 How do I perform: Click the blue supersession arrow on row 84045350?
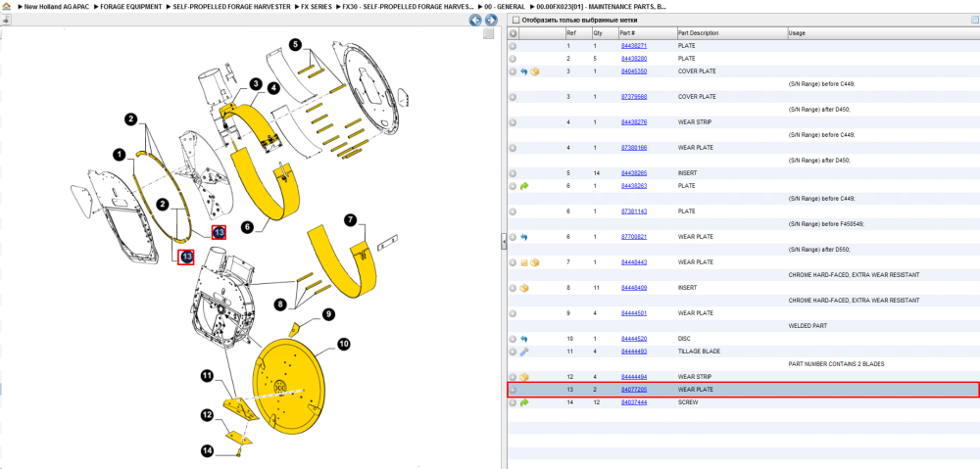click(524, 71)
